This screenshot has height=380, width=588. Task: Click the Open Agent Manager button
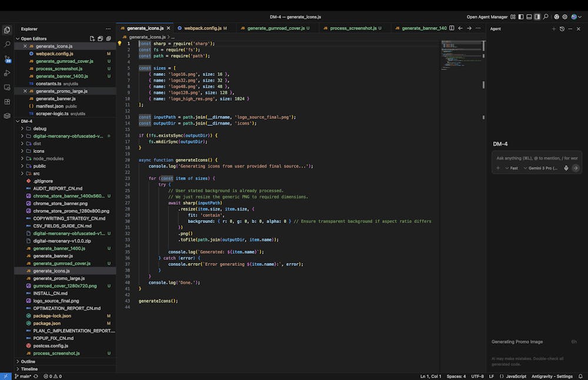point(487,17)
